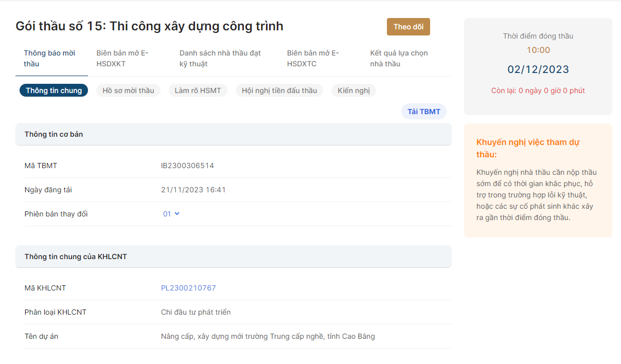Expand the Phiên bản thay đổi version dropdown

(x=171, y=214)
